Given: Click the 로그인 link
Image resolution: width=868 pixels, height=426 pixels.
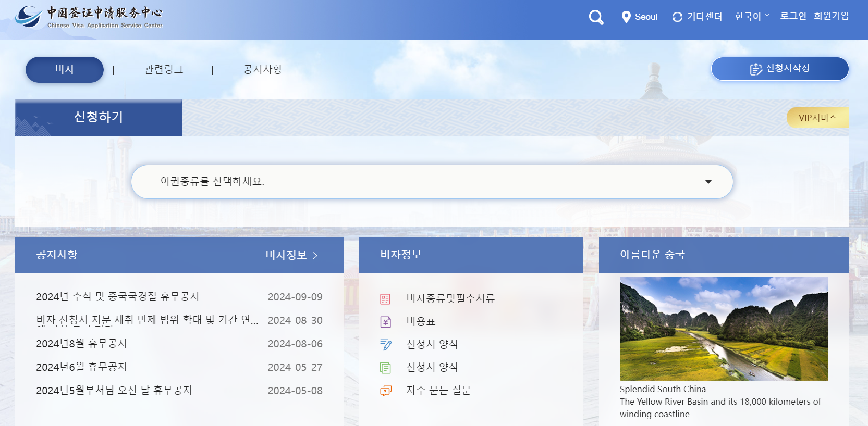Looking at the screenshot, I should tap(793, 16).
